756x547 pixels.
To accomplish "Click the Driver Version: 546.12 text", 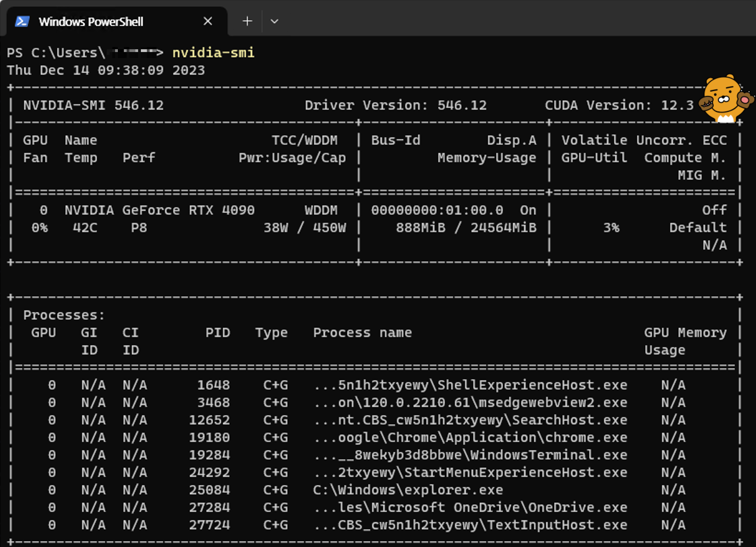I will [x=395, y=105].
